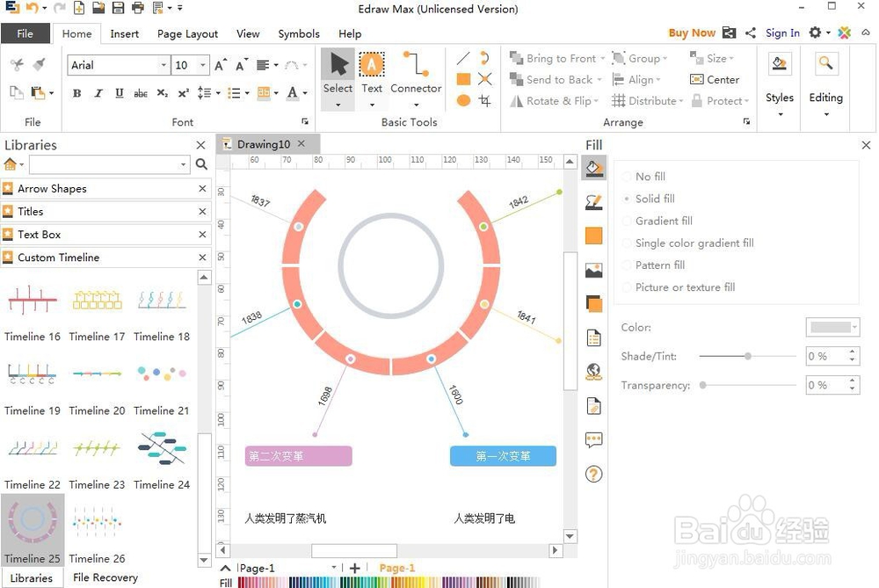Select Picture or texture fill option

tap(679, 287)
